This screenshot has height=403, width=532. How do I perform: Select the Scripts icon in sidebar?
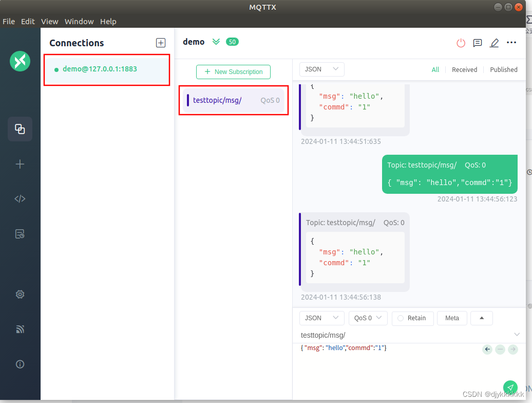tap(20, 198)
